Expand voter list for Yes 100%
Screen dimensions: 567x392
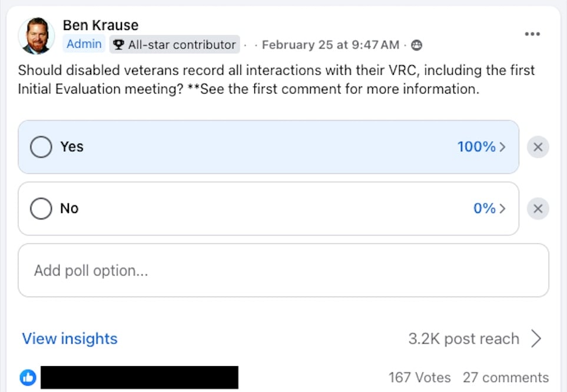(481, 147)
